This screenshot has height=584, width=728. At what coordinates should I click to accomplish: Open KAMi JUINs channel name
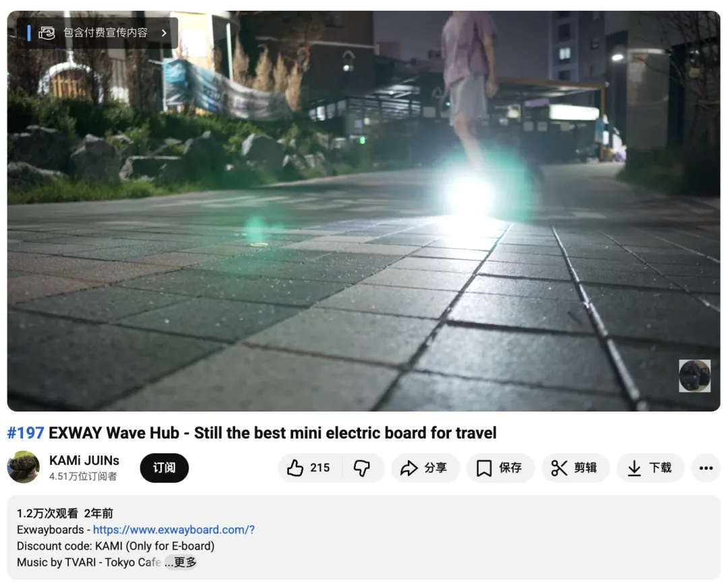pos(84,461)
